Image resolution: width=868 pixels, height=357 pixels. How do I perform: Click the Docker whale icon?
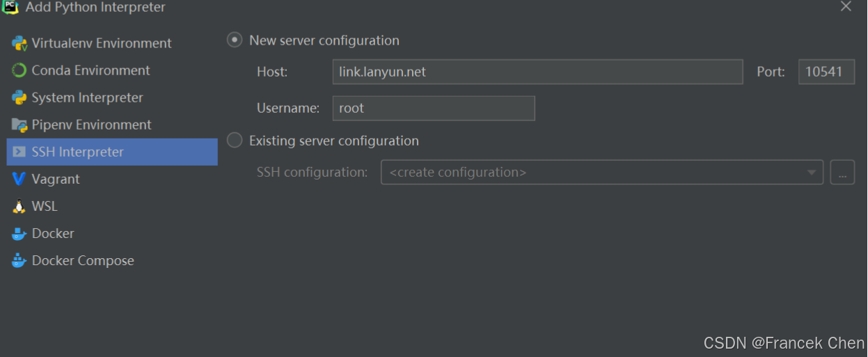pyautogui.click(x=19, y=233)
